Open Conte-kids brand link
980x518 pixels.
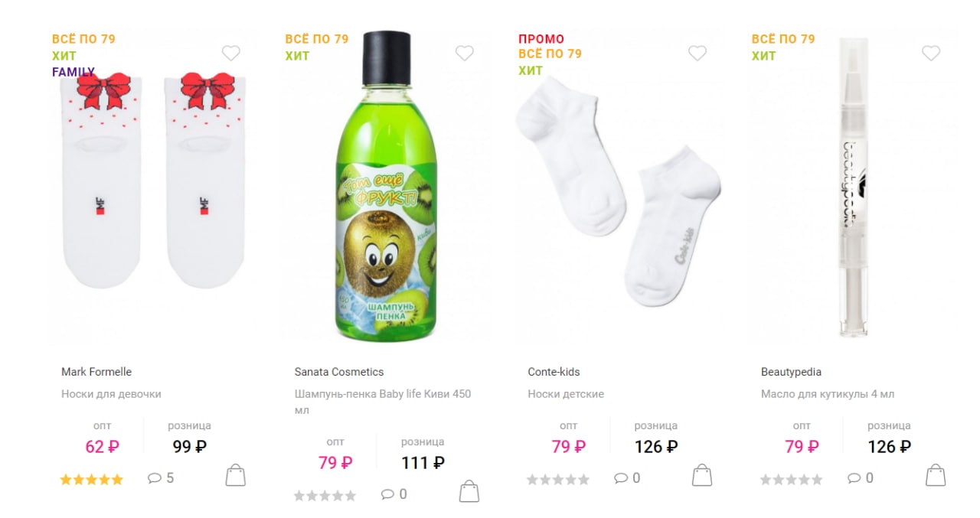click(554, 372)
